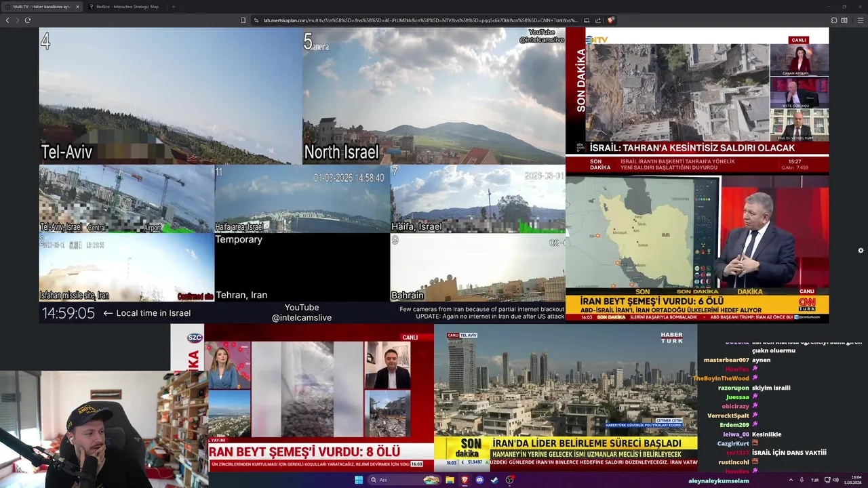Reload the Multi TV page
The height and width of the screenshot is (488, 868).
[x=27, y=20]
